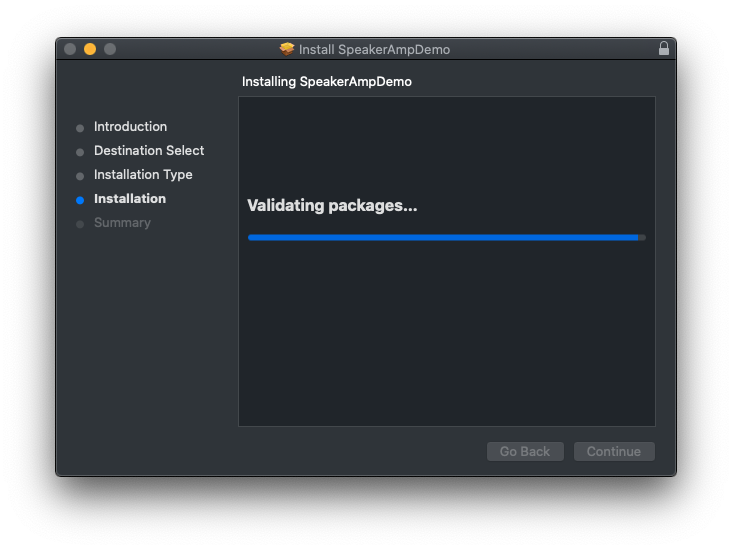Click the 'Install SpeakerAmpDemo' window title
This screenshot has height=550, width=732.
(x=374, y=49)
